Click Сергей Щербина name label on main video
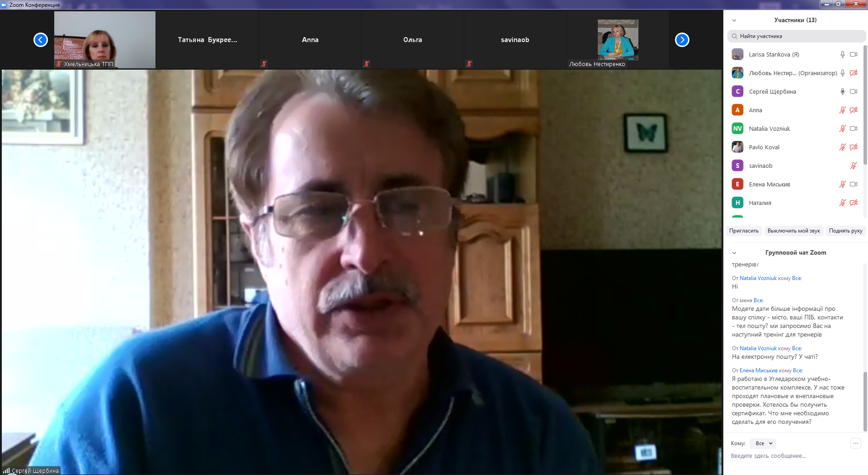Screen dimensions: 868x475 click(x=35, y=470)
